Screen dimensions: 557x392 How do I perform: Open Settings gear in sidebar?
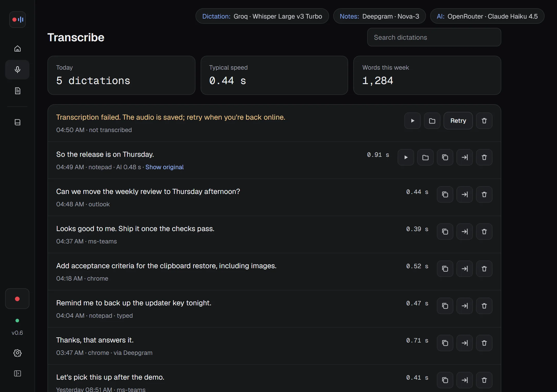pyautogui.click(x=17, y=353)
